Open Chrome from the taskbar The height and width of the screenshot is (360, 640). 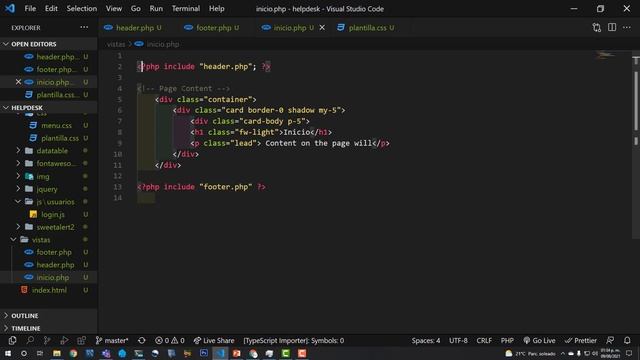click(73, 353)
